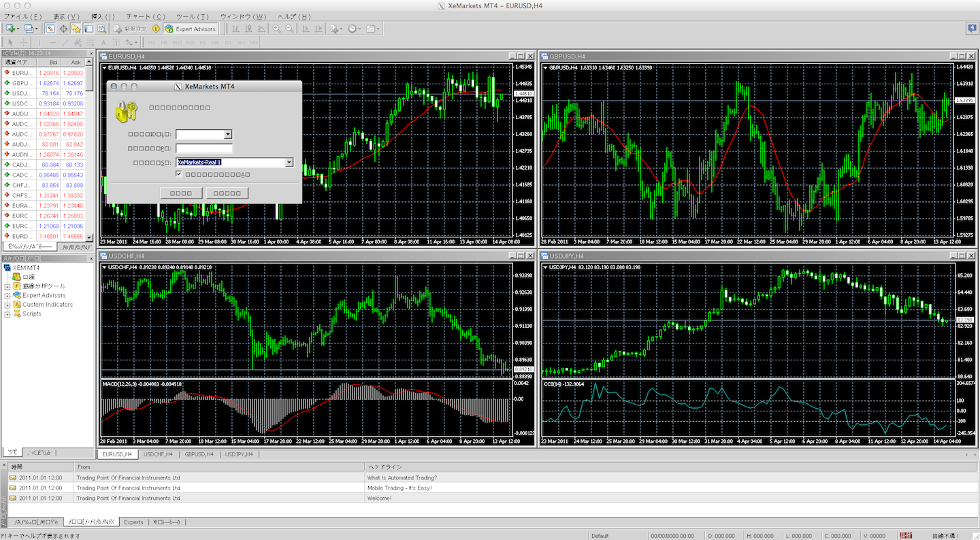The image size is (980, 540).
Task: Click the Market Watch vertical scrollbar
Action: click(89, 150)
